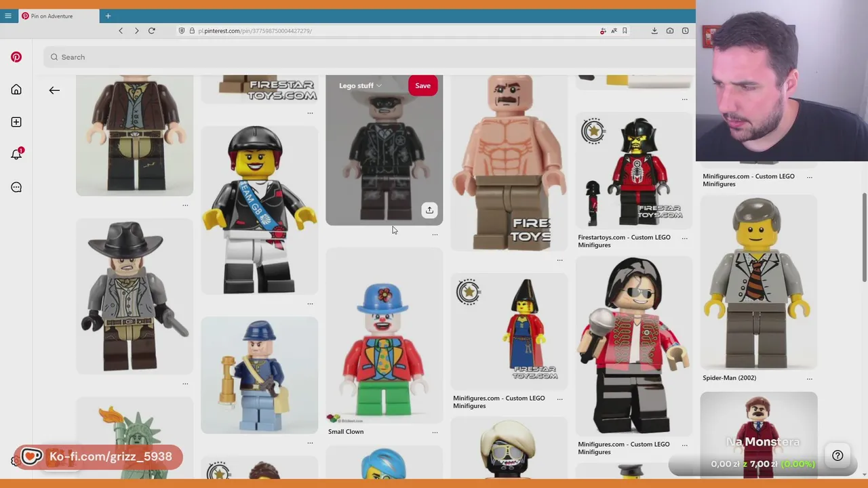Viewport: 868px width, 488px height.
Task: Bookmark this page icon
Action: pyautogui.click(x=625, y=30)
